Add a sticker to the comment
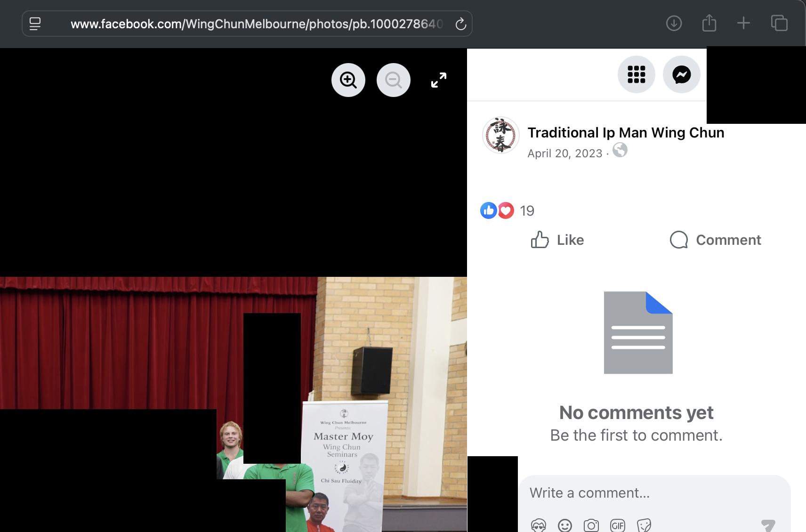This screenshot has height=532, width=806. tap(644, 525)
